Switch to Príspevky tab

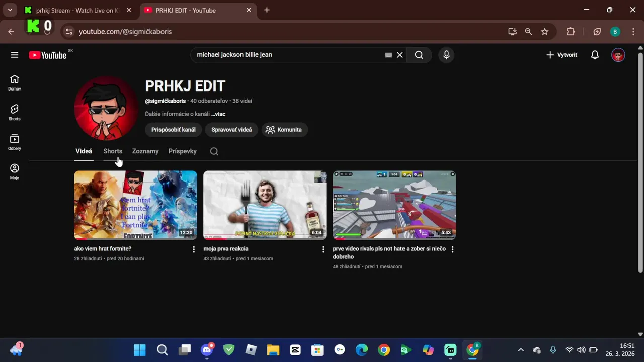(182, 151)
